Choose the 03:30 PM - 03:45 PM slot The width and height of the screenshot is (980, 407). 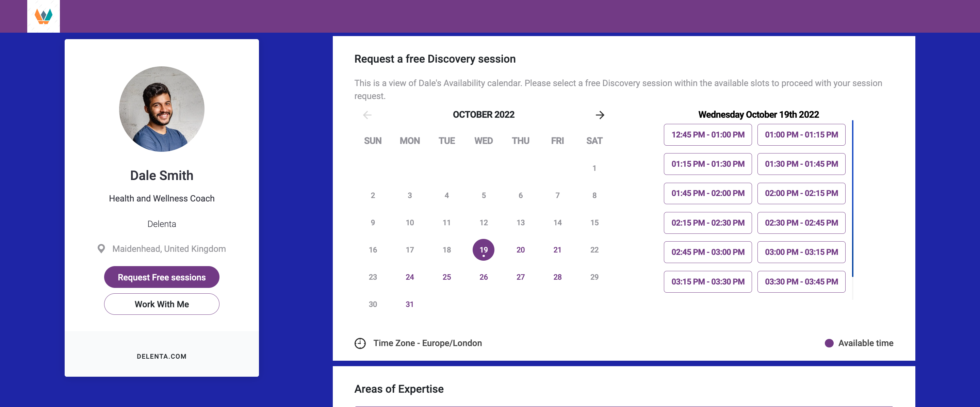click(801, 282)
